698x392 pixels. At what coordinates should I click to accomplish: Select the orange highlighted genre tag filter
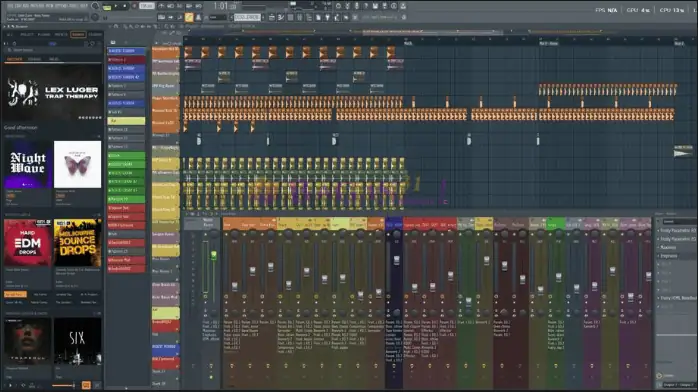coord(15,295)
